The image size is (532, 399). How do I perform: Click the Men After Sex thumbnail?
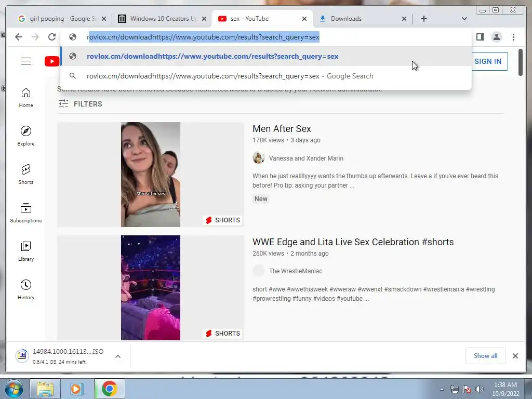151,175
